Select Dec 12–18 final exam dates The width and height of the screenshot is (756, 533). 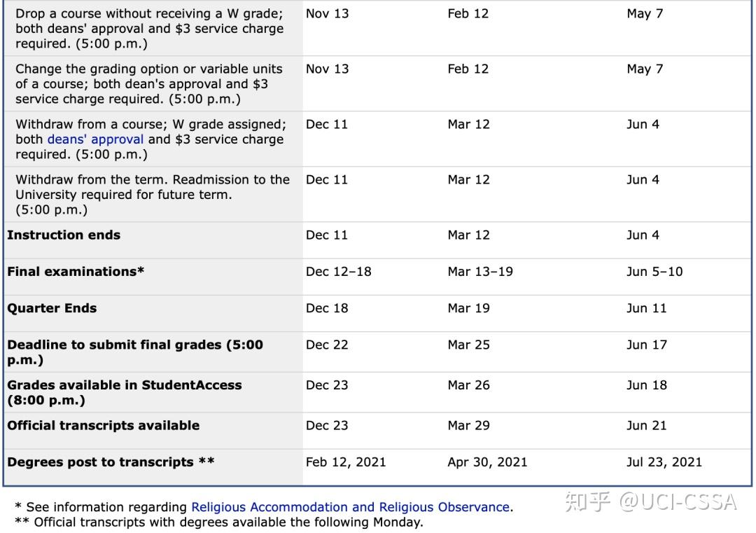(339, 272)
